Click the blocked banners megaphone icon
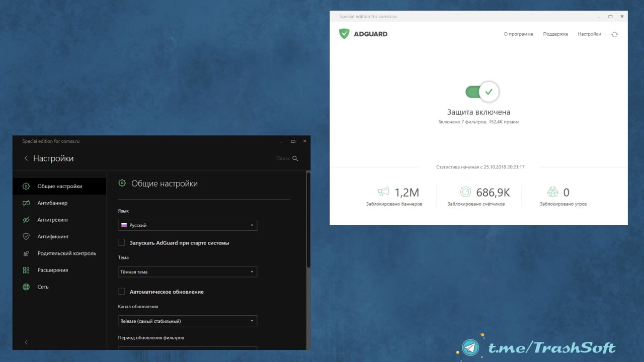644x362 pixels. [384, 192]
